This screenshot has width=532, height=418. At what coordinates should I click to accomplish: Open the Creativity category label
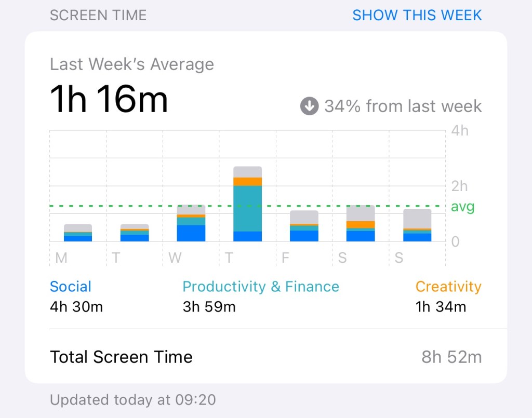(x=448, y=287)
